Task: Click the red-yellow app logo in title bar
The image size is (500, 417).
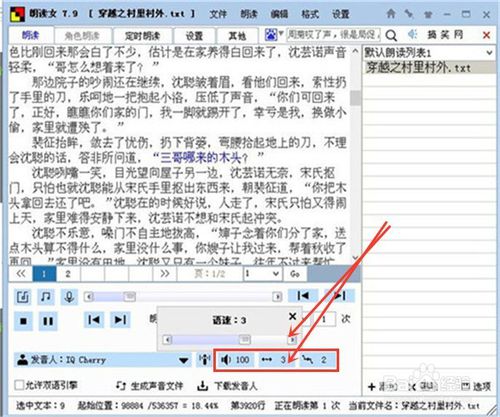Action: 17,14
